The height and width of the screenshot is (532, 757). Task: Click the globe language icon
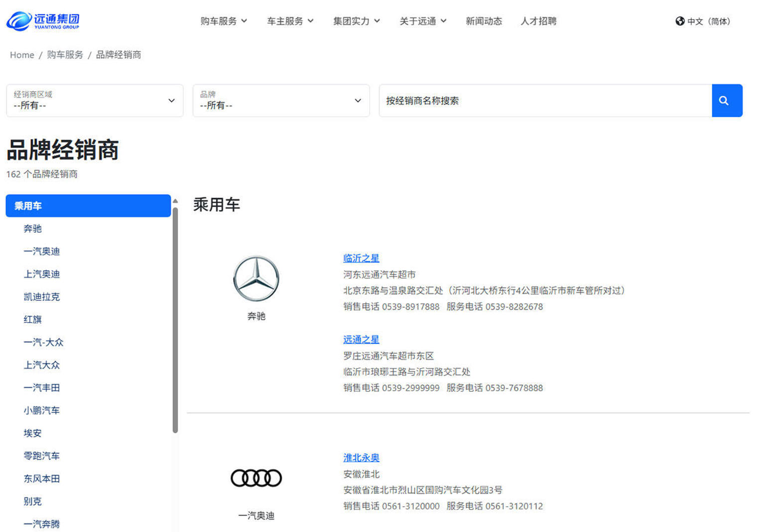pyautogui.click(x=680, y=21)
